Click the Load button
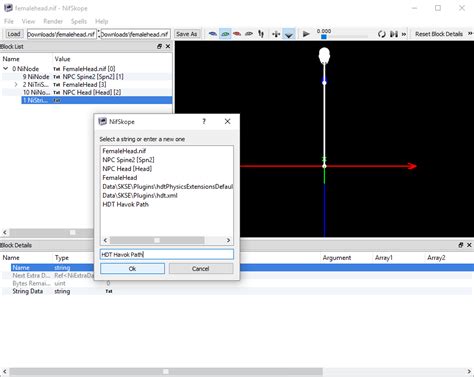Screen dimensions: 474x377 14,34
